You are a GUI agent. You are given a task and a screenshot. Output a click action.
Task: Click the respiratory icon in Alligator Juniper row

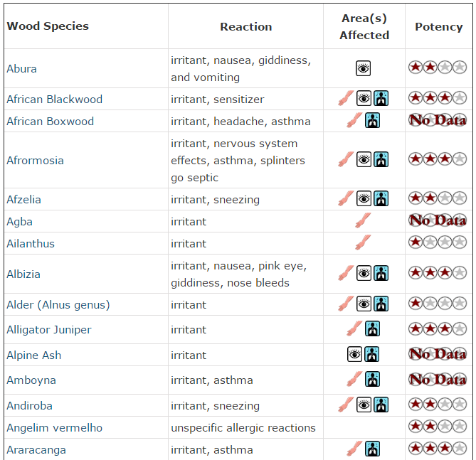(x=373, y=328)
